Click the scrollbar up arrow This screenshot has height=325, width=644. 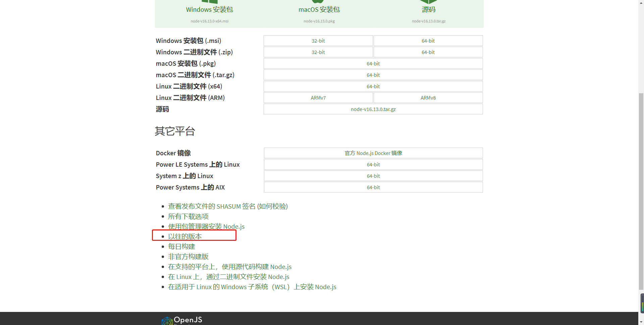641,2
